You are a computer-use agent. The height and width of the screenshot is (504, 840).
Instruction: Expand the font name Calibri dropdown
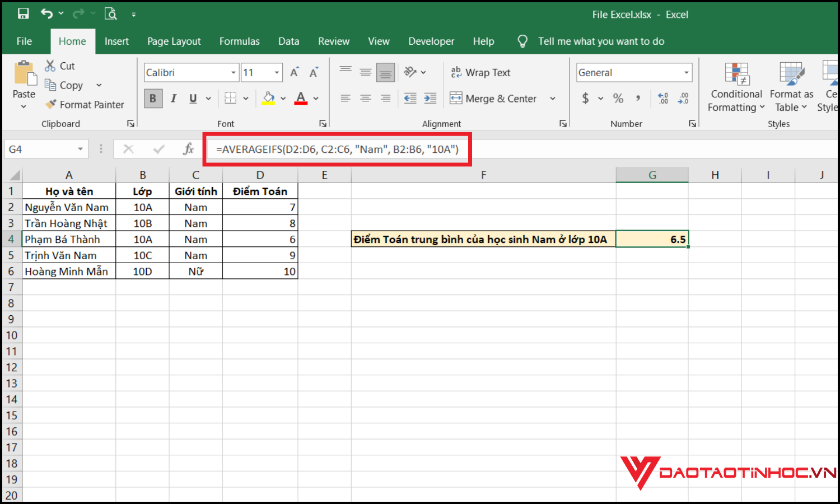[234, 73]
